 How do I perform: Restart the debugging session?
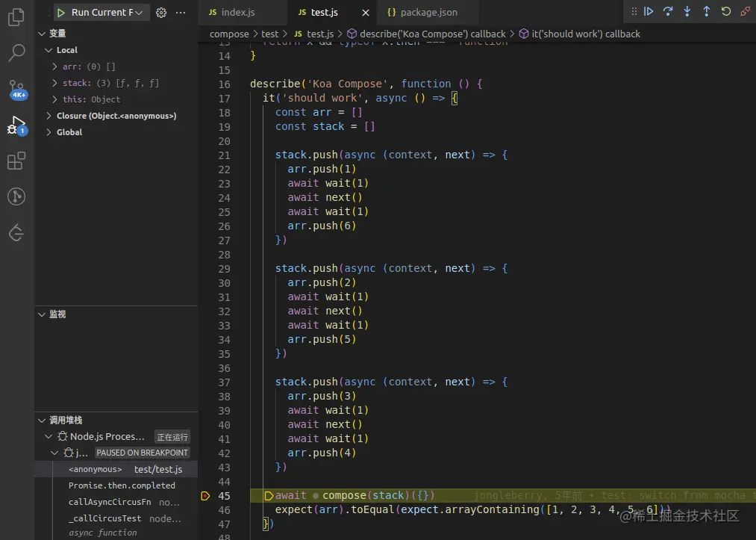click(x=726, y=12)
